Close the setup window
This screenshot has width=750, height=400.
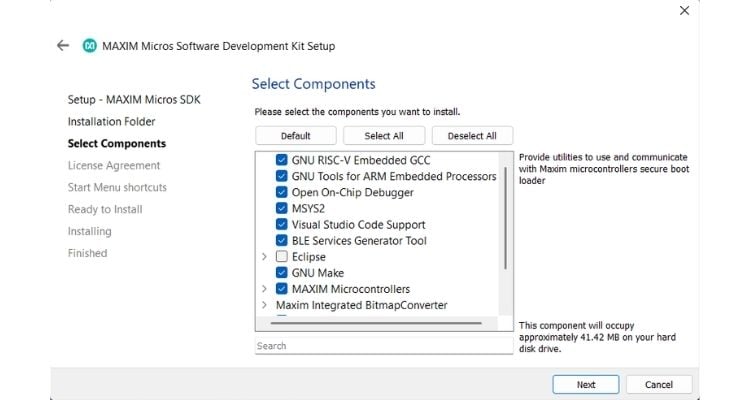(x=684, y=11)
